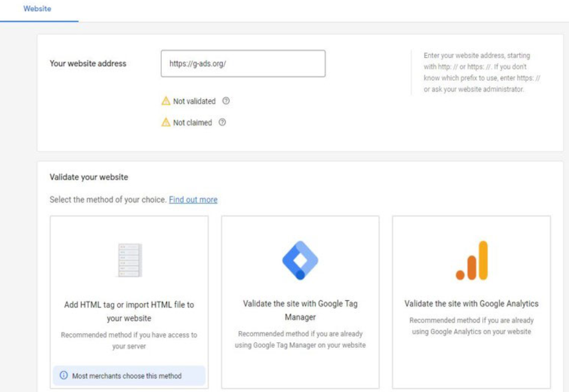The width and height of the screenshot is (569, 392).
Task: Click the website address help text
Action: [x=482, y=73]
